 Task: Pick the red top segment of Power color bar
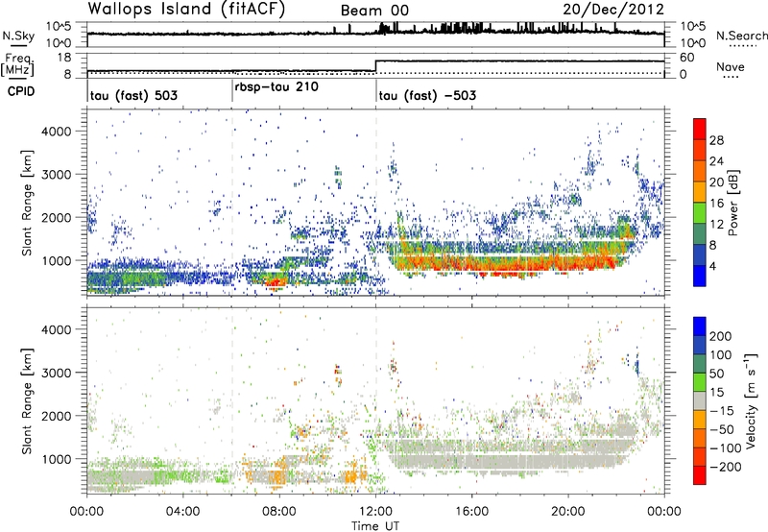[x=700, y=129]
